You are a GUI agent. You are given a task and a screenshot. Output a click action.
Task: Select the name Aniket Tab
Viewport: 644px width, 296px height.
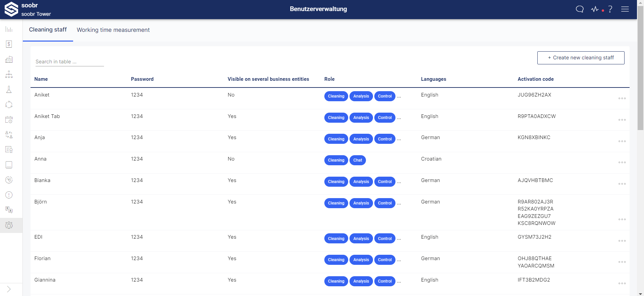[x=47, y=116]
